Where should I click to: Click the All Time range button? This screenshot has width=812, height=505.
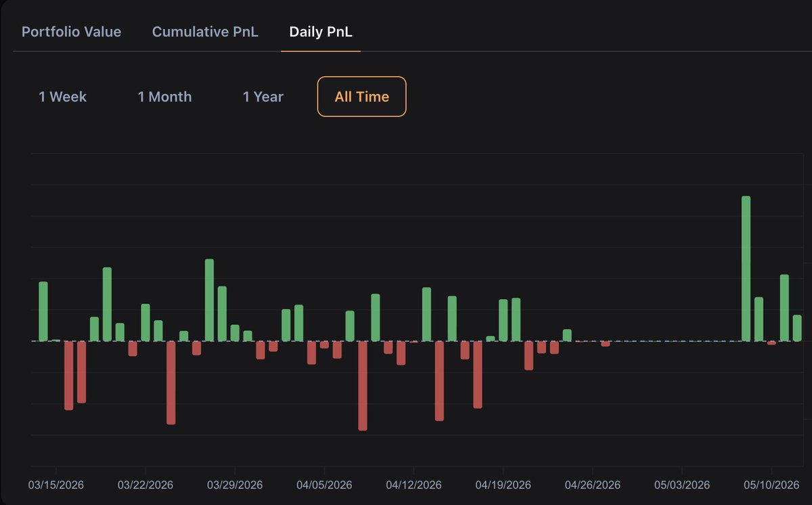(x=362, y=97)
